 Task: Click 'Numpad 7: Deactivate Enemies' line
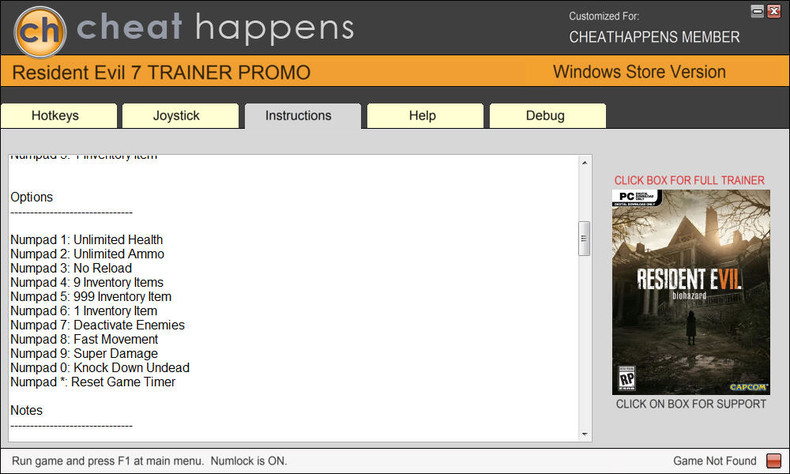coord(97,325)
